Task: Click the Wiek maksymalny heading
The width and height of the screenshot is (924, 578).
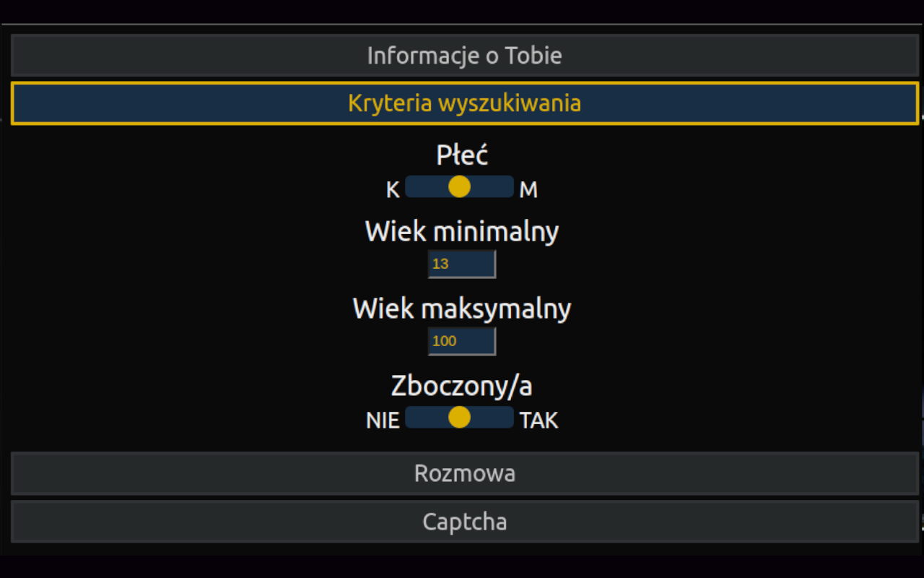Action: [x=462, y=309]
